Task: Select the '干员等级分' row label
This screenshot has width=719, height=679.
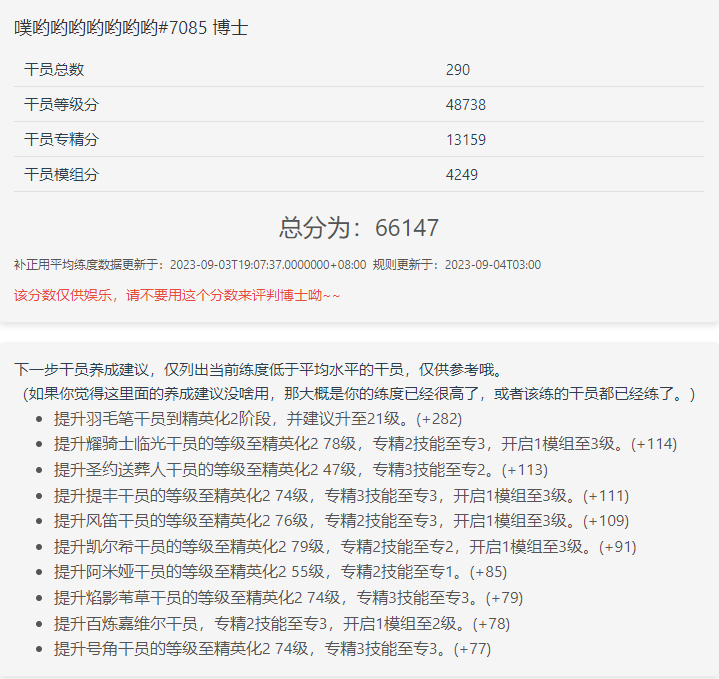Action: tap(61, 105)
